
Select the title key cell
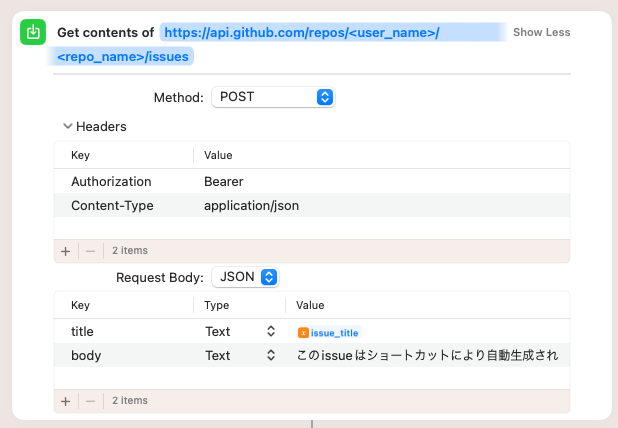[x=82, y=331]
